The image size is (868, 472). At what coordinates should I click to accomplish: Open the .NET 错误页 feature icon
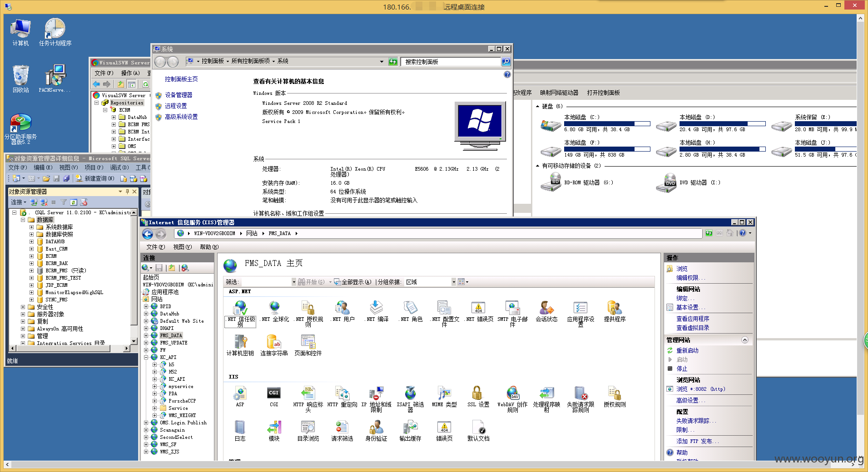click(x=479, y=312)
